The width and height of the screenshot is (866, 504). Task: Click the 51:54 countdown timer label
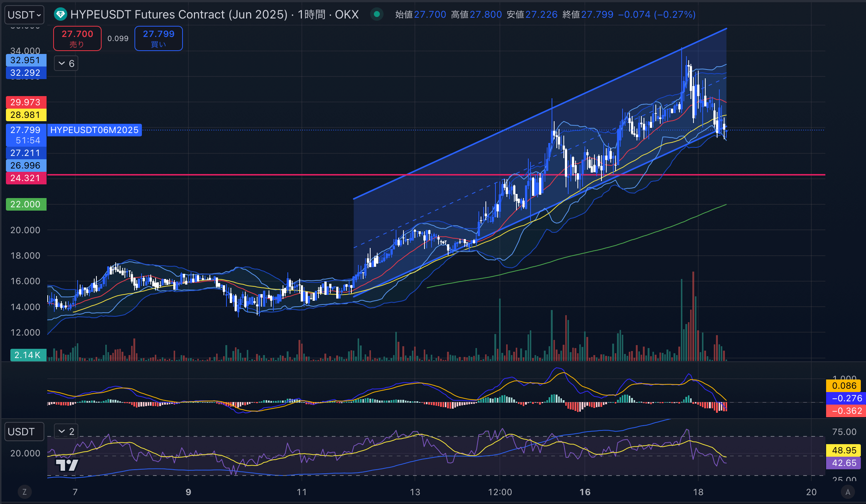click(x=28, y=140)
